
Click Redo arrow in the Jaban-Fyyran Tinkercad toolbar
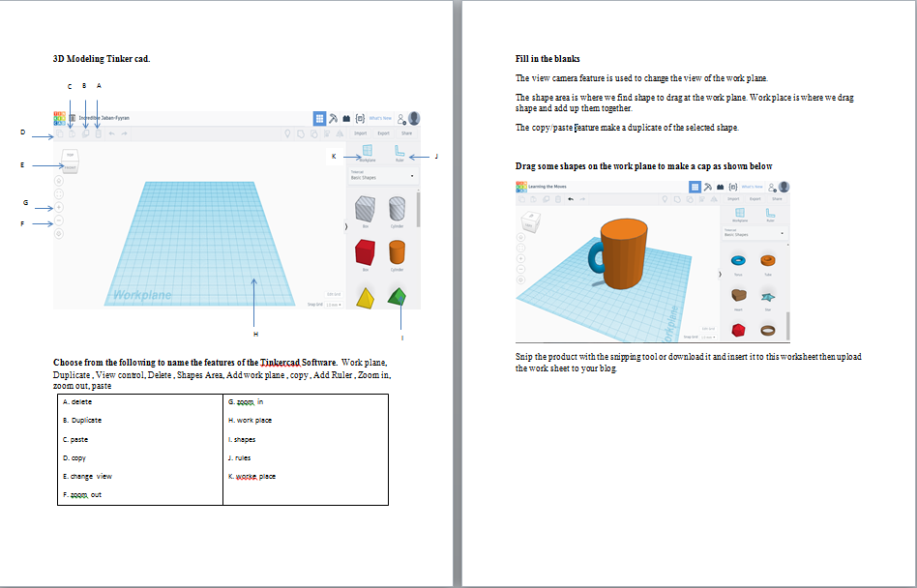(x=124, y=133)
